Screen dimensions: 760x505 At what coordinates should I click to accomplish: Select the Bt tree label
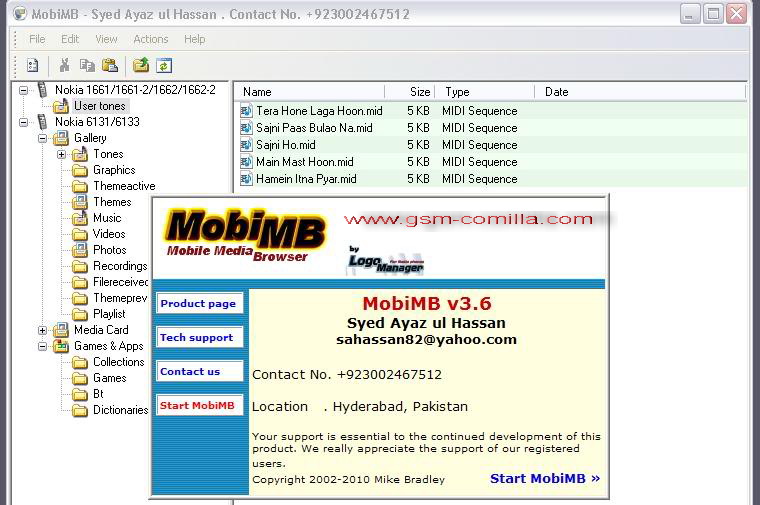click(x=98, y=394)
